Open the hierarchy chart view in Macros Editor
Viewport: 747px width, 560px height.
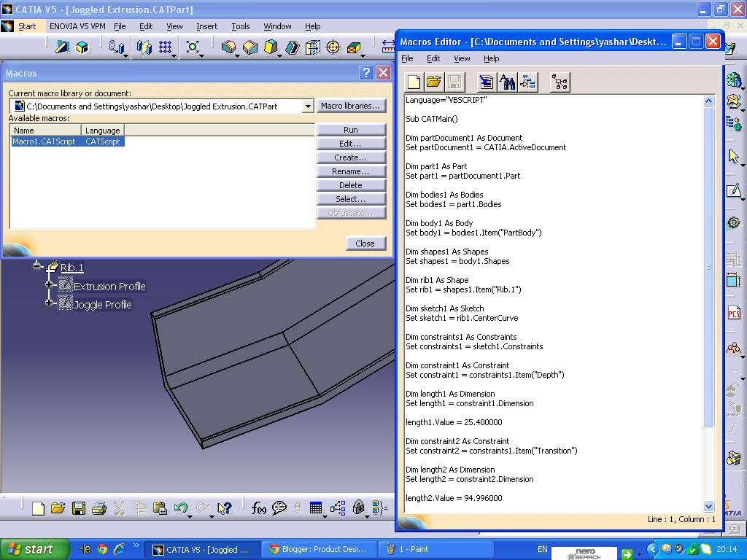559,82
